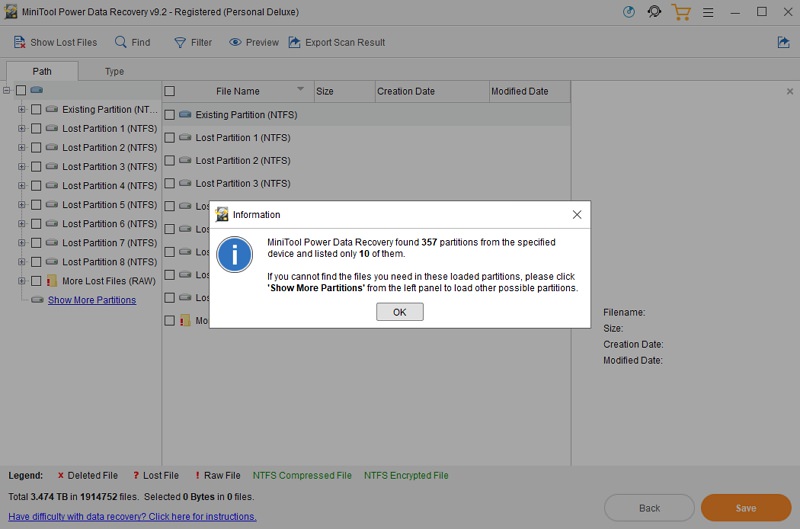
Task: Expand Existing Partition tree node
Action: pos(21,109)
